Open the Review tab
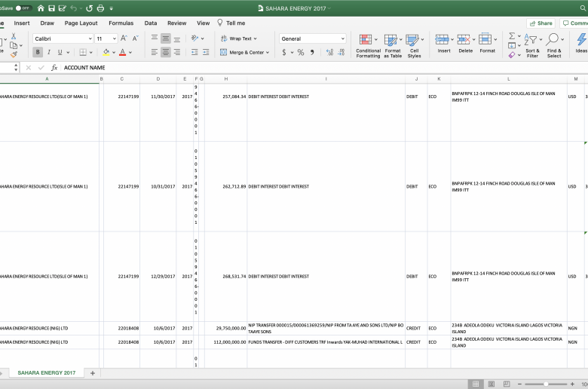This screenshot has width=588, height=389. 177,23
